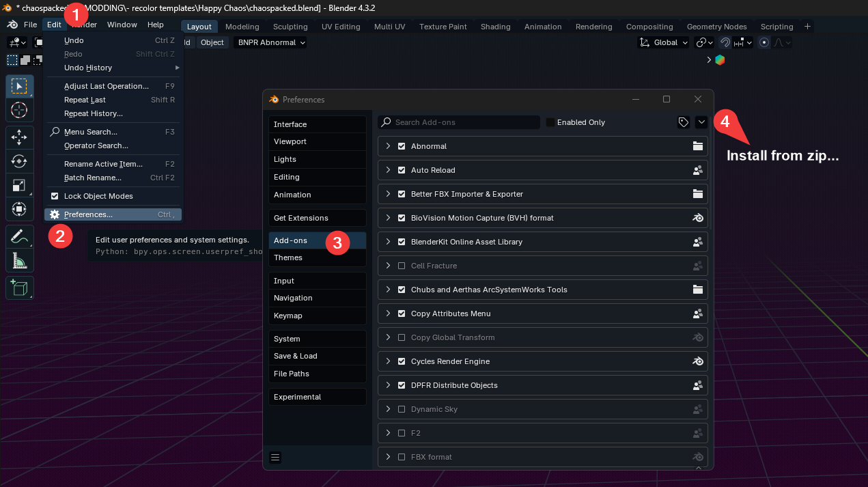
Task: Click the Blender icon on BioVision row
Action: (x=698, y=218)
